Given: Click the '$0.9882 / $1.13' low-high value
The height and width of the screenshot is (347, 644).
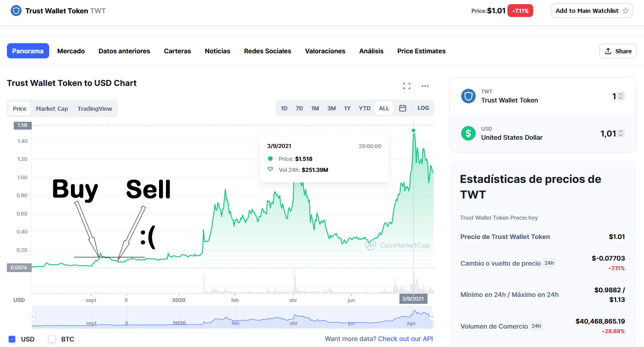Looking at the screenshot, I should 610,295.
